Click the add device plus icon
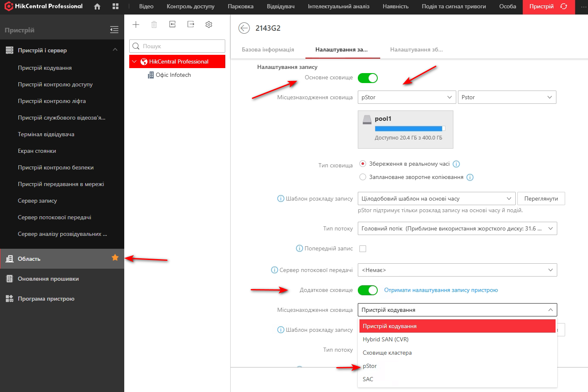This screenshot has width=588, height=392. [x=136, y=24]
